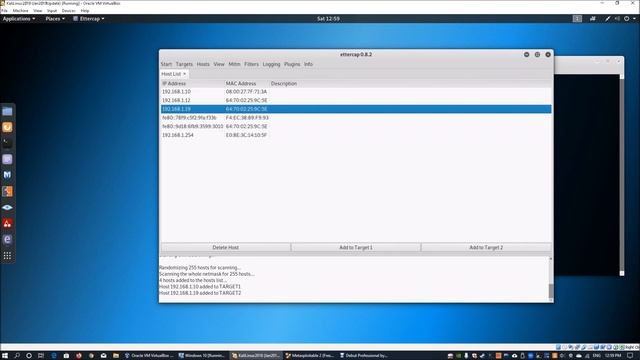
Task: Open the Filters menu
Action: 251,64
